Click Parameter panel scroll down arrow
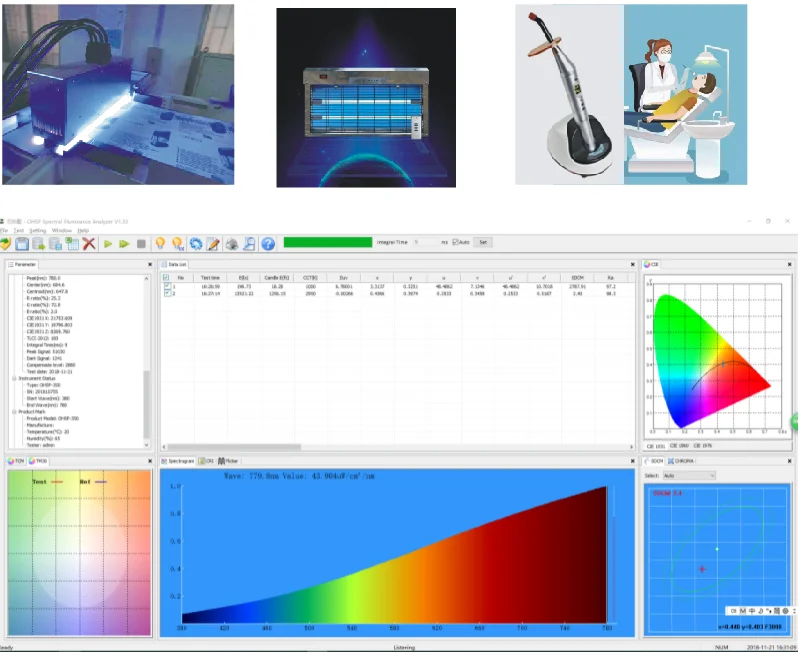This screenshot has width=802, height=655. [146, 445]
